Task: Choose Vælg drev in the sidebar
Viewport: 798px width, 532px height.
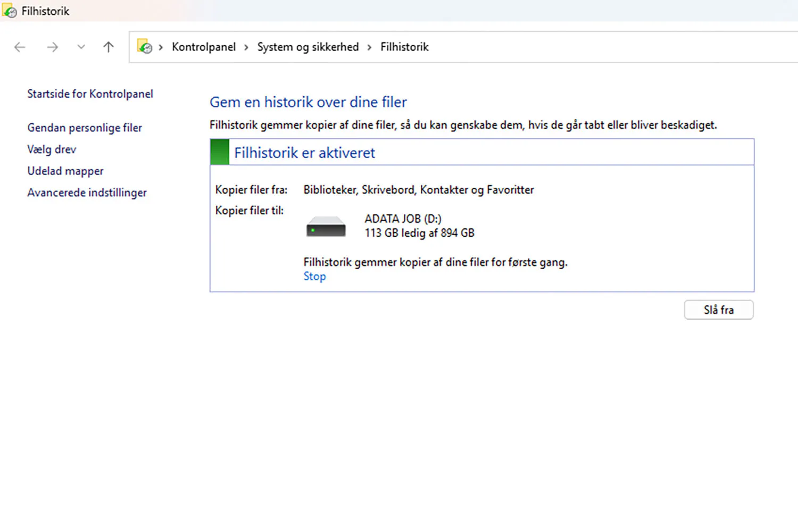Action: coord(52,149)
